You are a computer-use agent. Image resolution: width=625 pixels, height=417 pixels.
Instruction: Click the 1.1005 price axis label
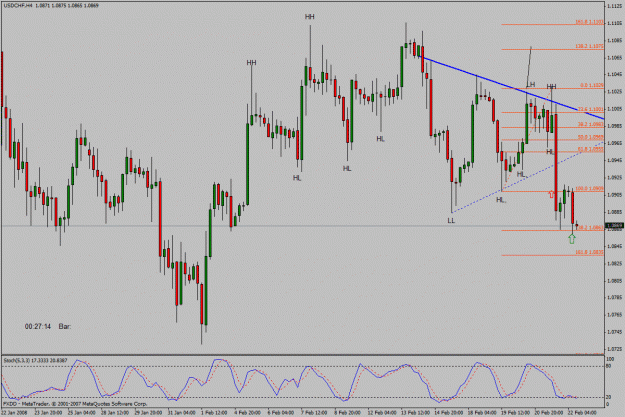coord(614,109)
